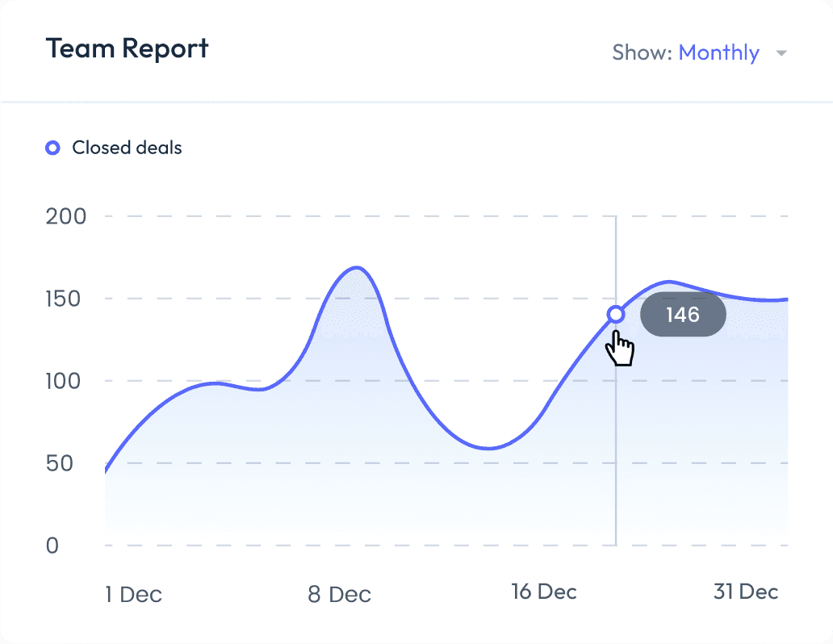Toggle the Closed deals series label
Viewport: 833px width, 644px height.
click(127, 148)
